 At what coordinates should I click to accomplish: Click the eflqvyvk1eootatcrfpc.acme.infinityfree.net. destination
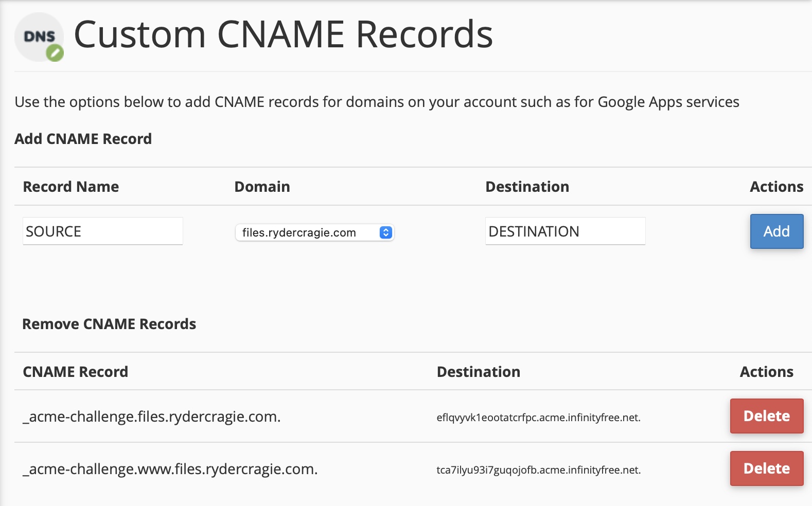[x=538, y=418]
